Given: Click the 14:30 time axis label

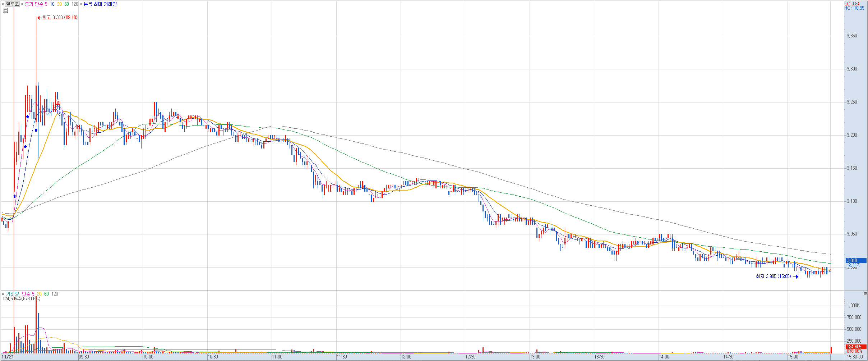Looking at the screenshot, I should pos(729,357).
